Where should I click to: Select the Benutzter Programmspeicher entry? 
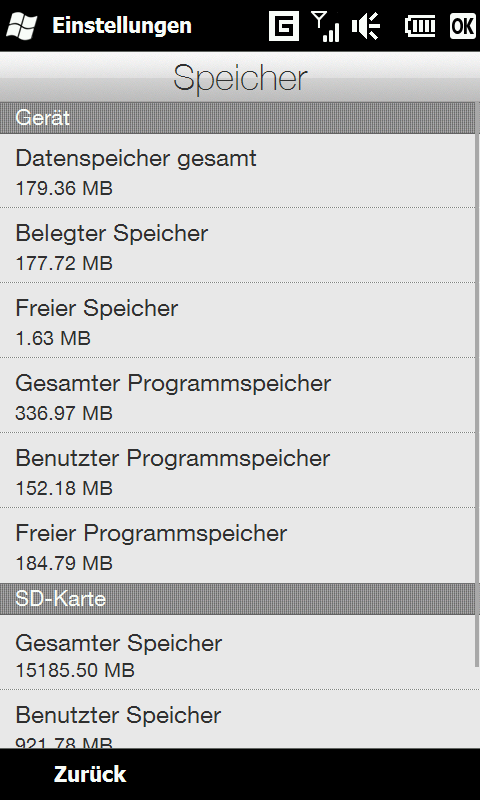pos(238,470)
